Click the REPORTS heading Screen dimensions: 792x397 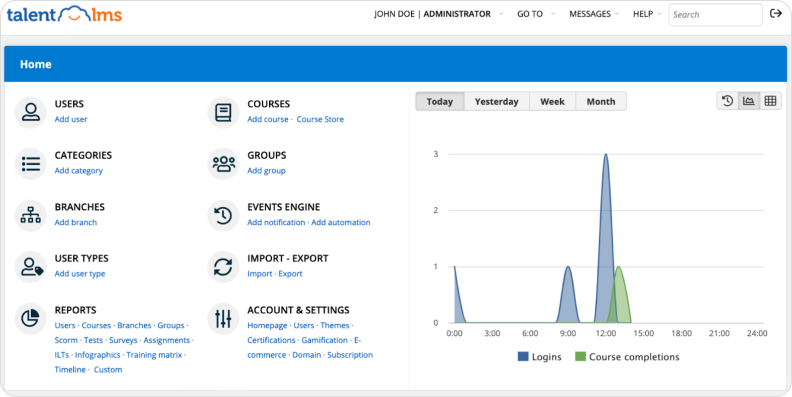[75, 310]
